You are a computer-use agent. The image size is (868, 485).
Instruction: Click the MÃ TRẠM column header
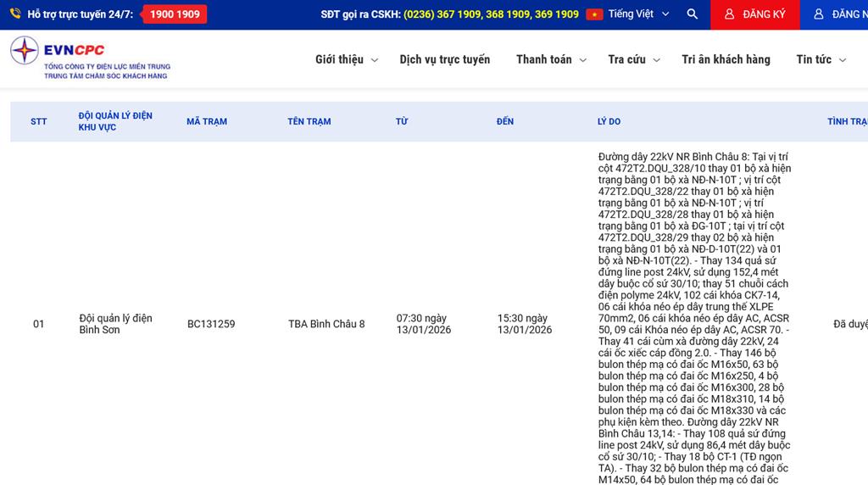(x=207, y=121)
